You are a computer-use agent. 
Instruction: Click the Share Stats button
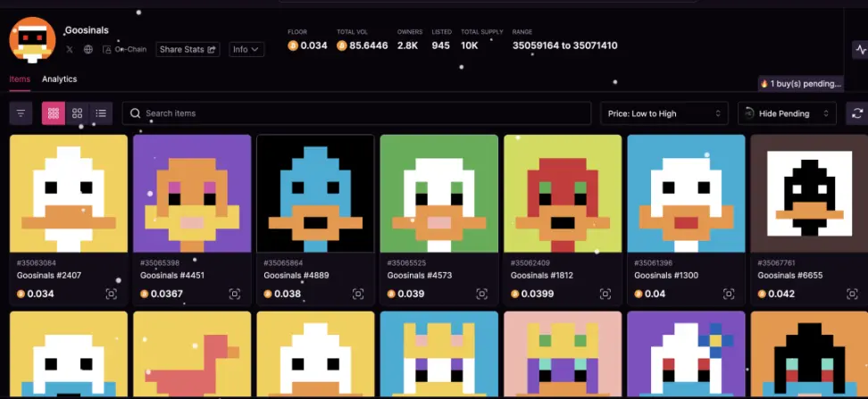(188, 49)
